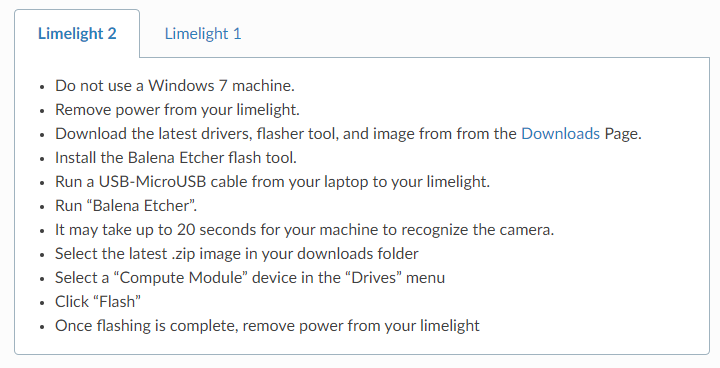Click the 'Click "Flash"' step
The width and height of the screenshot is (720, 368).
coord(98,302)
